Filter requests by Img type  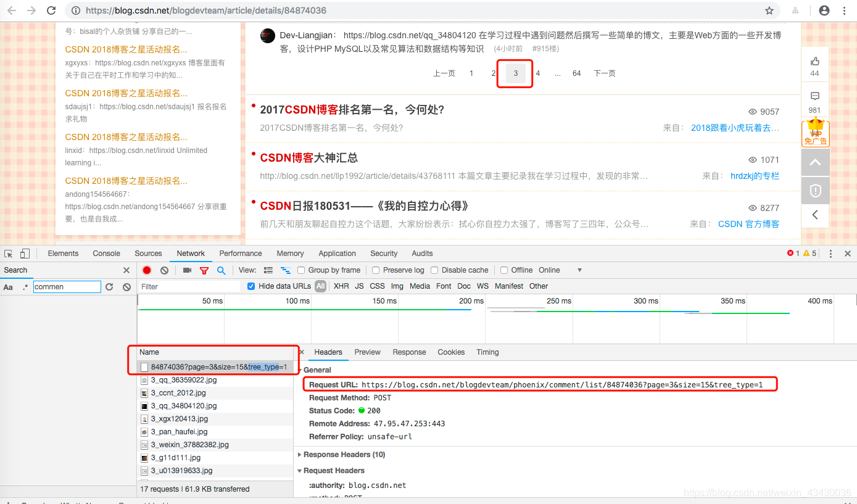tap(397, 286)
